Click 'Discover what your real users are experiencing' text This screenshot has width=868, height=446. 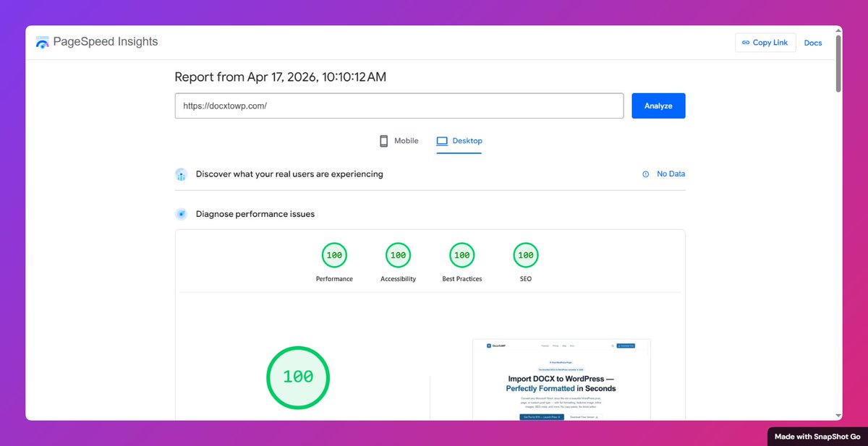point(289,174)
